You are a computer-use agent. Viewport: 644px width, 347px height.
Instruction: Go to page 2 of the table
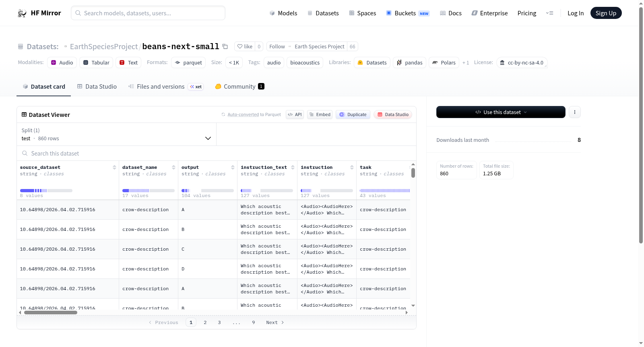click(205, 322)
